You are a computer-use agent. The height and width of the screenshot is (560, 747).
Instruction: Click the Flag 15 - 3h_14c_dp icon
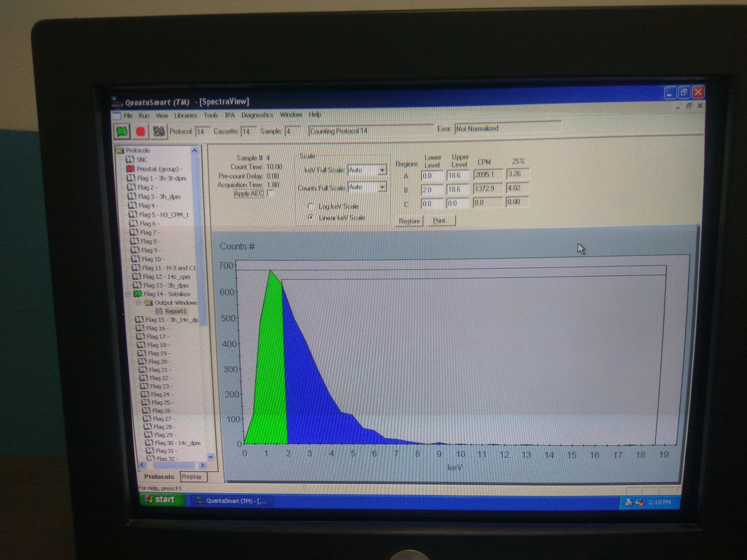click(x=139, y=319)
